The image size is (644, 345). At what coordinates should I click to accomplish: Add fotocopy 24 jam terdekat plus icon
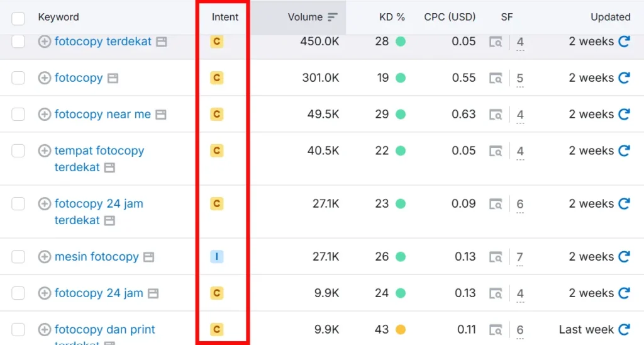coord(45,203)
